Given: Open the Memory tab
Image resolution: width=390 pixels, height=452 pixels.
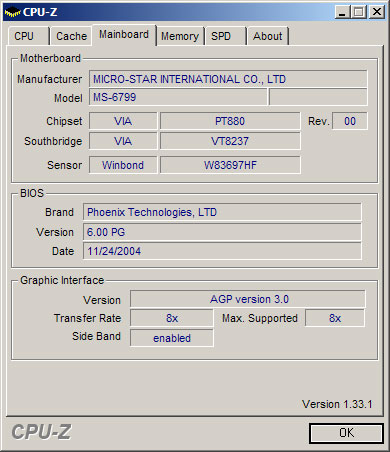Looking at the screenshot, I should coord(180,36).
